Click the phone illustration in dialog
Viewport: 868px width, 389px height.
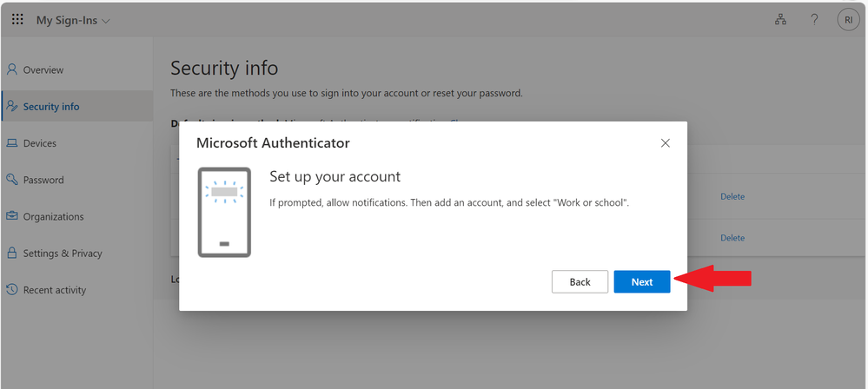pyautogui.click(x=224, y=212)
